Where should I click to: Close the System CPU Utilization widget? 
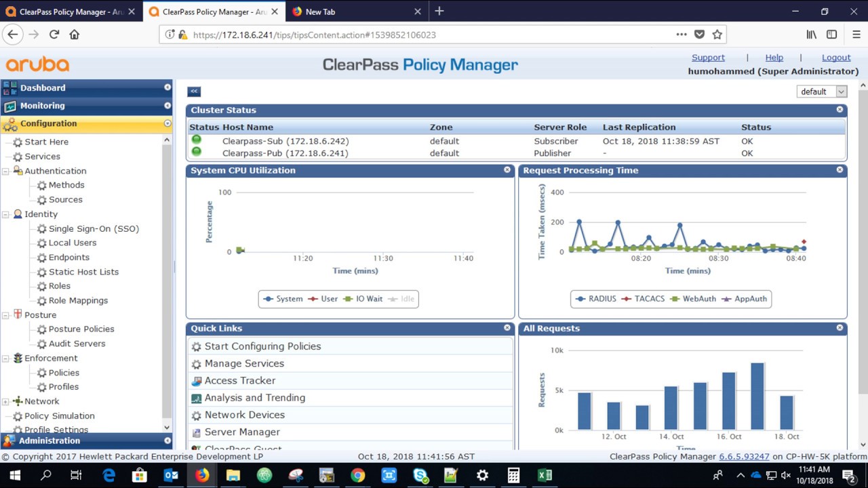coord(507,170)
